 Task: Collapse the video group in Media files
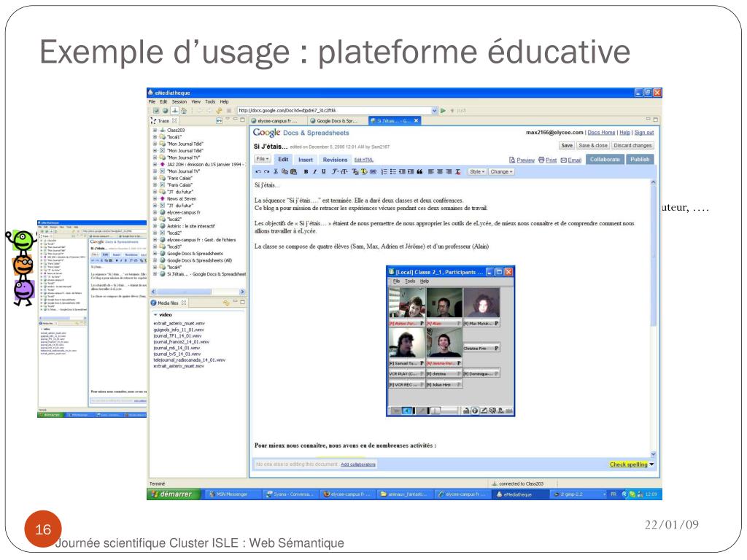tap(155, 315)
